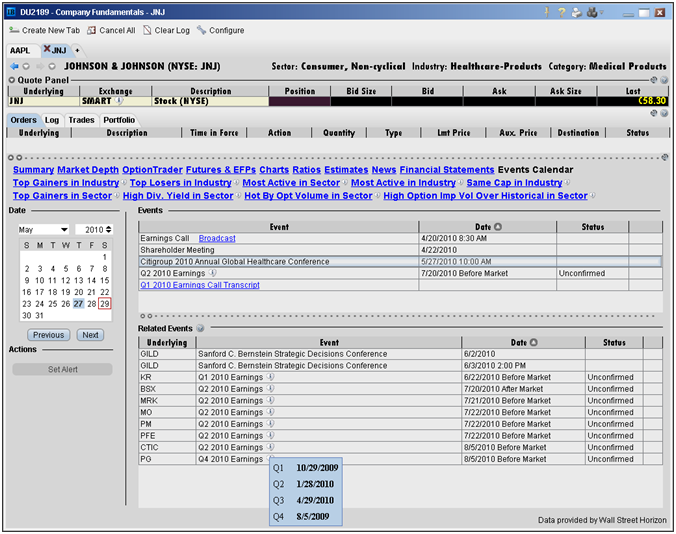Switch to the Trades tab

click(82, 120)
